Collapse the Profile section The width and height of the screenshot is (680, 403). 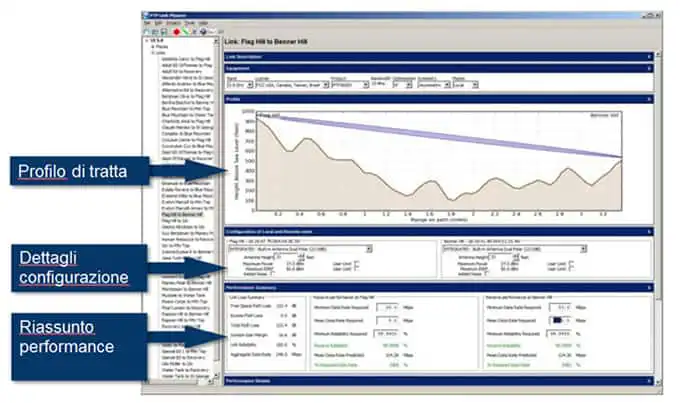[x=649, y=99]
